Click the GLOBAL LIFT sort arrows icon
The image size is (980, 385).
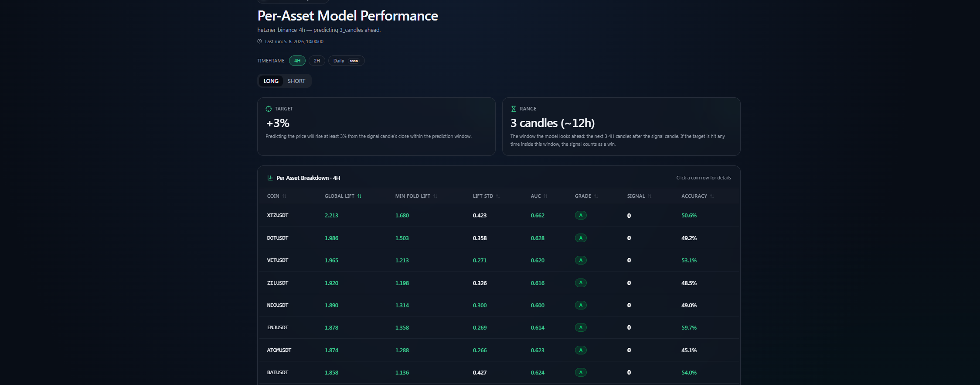tap(359, 196)
